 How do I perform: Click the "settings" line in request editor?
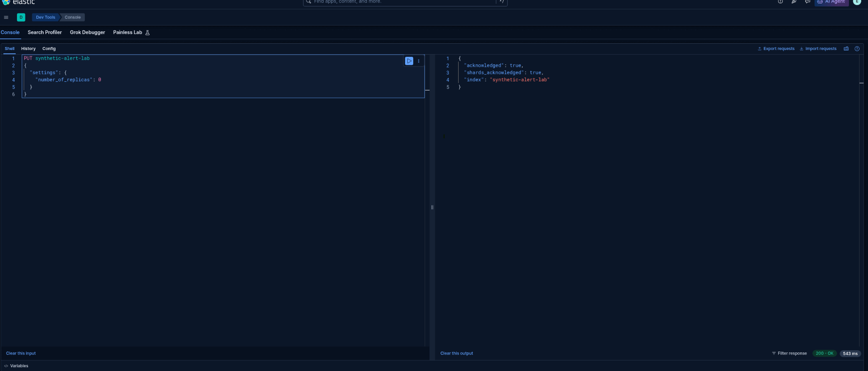tap(48, 73)
